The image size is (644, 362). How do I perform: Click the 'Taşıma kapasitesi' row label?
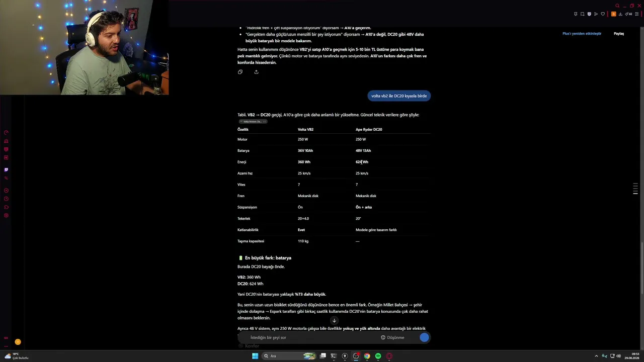[251, 241]
